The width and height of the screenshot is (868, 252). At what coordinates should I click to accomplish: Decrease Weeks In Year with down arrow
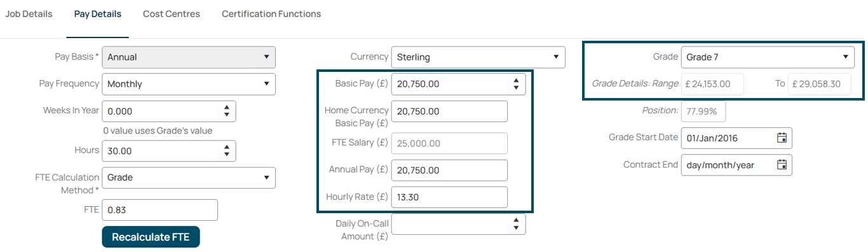point(227,115)
